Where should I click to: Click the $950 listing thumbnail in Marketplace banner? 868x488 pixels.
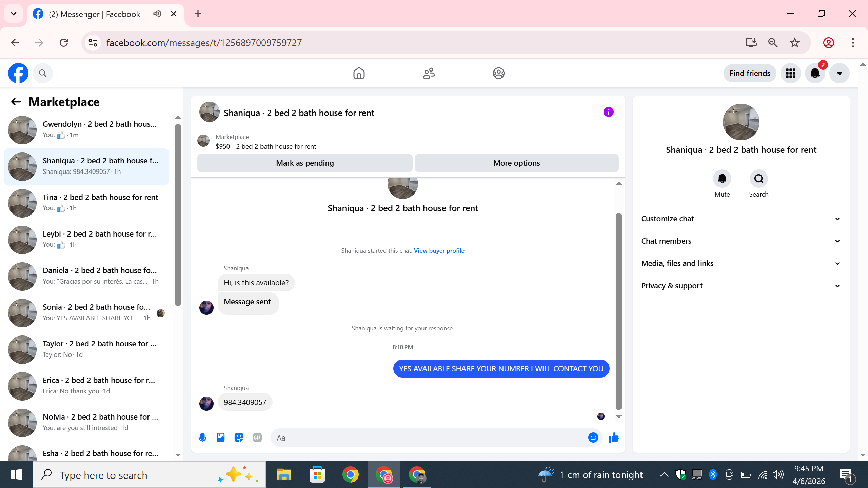203,141
